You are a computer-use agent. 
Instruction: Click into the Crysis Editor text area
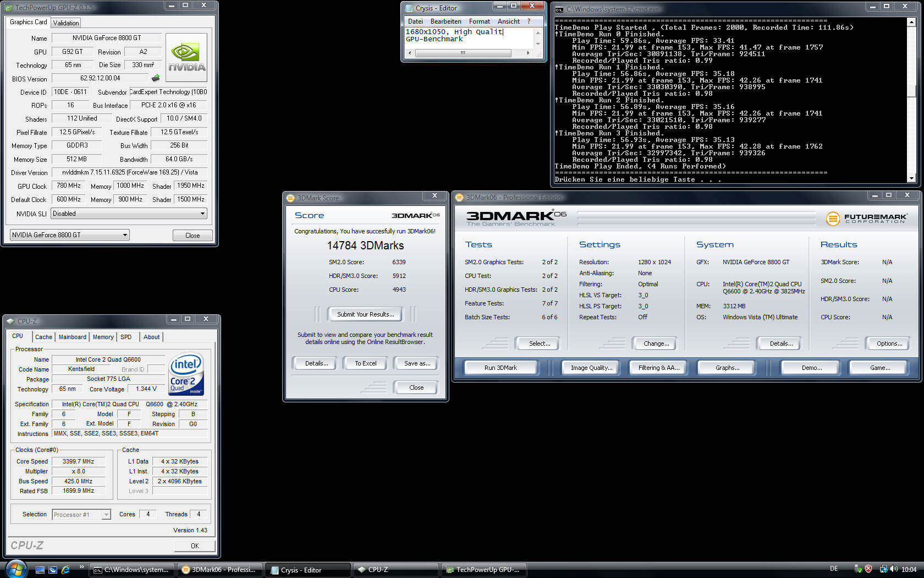pyautogui.click(x=469, y=38)
